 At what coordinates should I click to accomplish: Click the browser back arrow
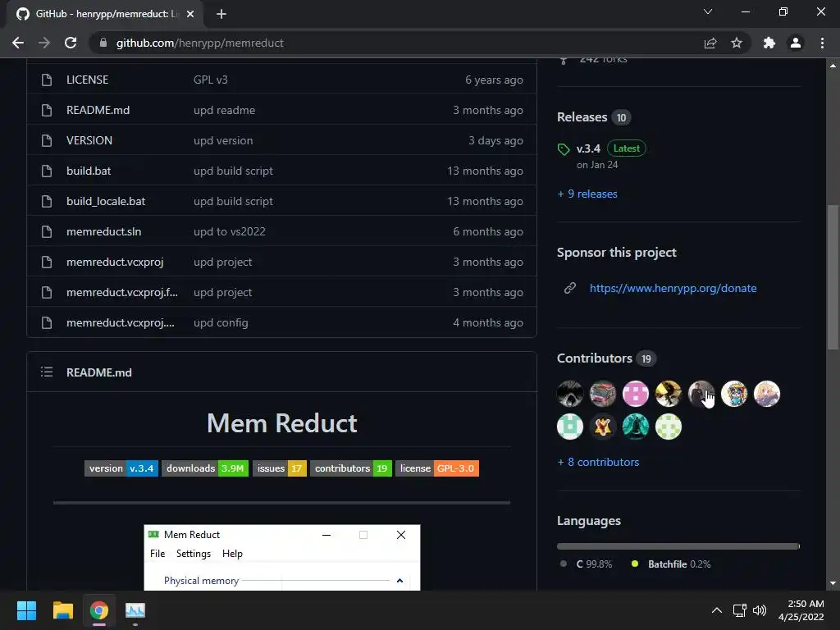pyautogui.click(x=18, y=43)
